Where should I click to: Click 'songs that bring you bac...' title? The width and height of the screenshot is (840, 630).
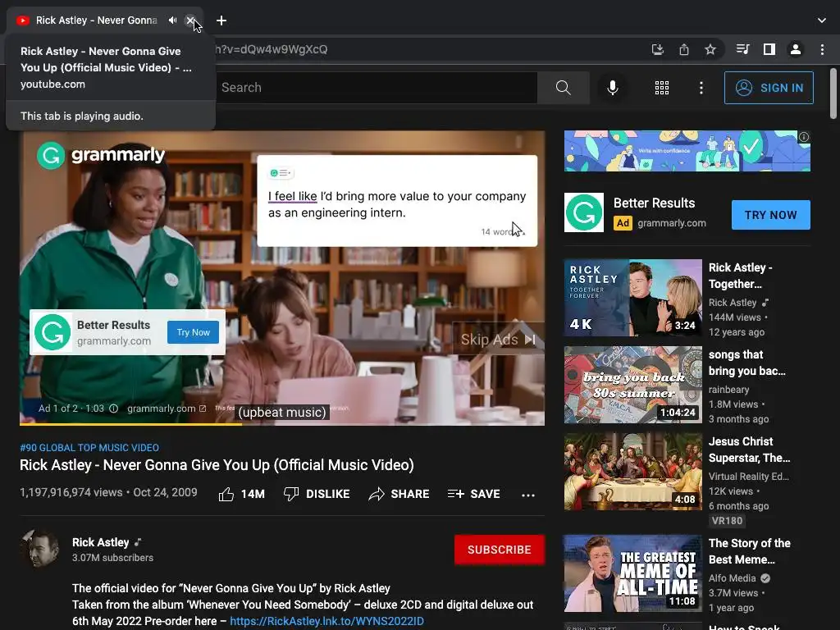[x=746, y=363]
